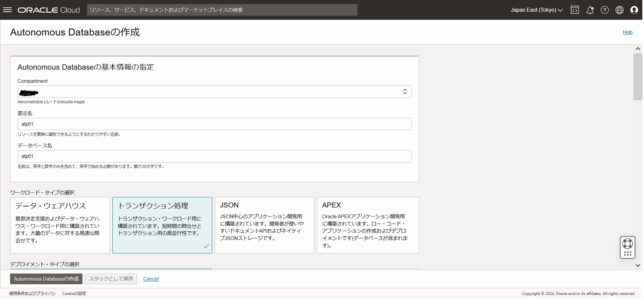Click the scrollbar down arrow
Viewport: 644px width, 299px height.
(638, 265)
